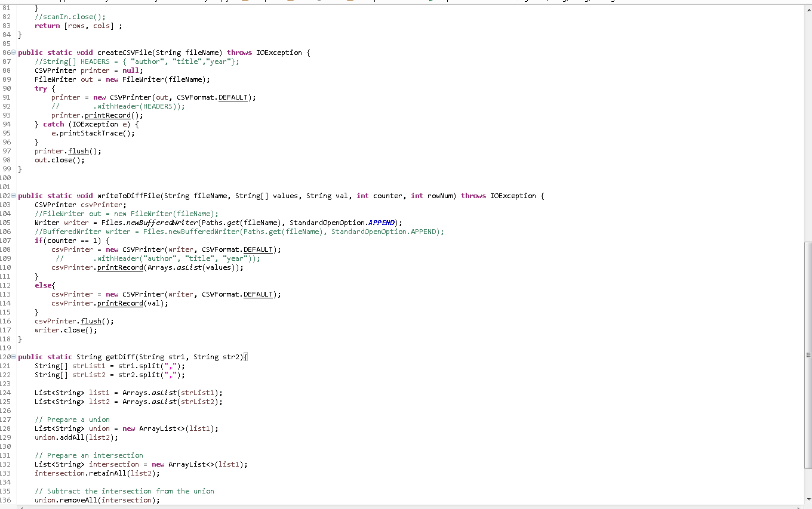
Task: Click "// Subtract the intersection from the union"
Action: (x=124, y=491)
